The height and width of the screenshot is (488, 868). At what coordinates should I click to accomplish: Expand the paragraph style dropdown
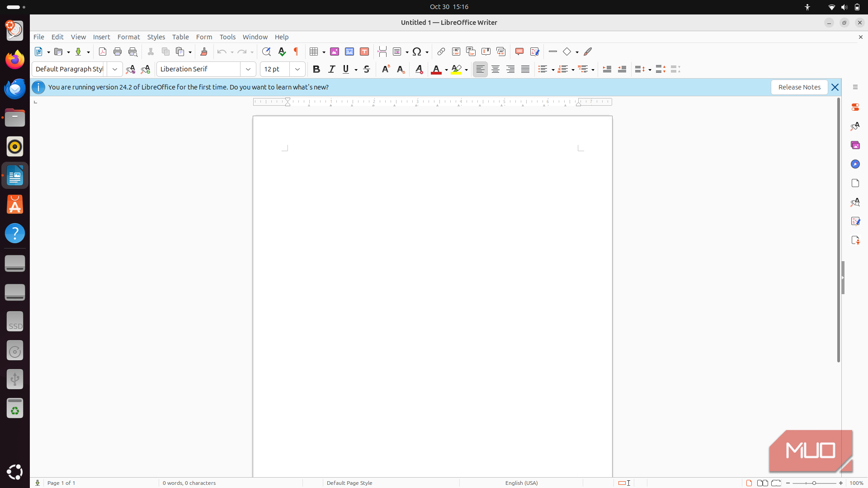pyautogui.click(x=115, y=69)
